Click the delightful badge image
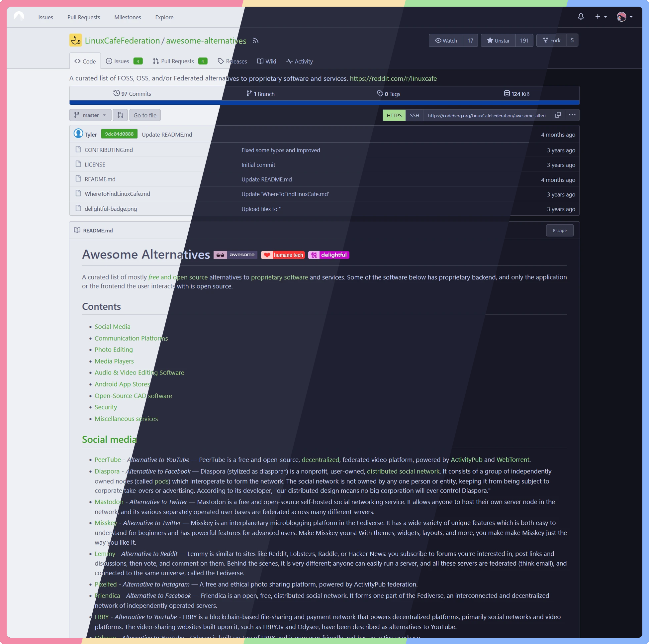 328,255
